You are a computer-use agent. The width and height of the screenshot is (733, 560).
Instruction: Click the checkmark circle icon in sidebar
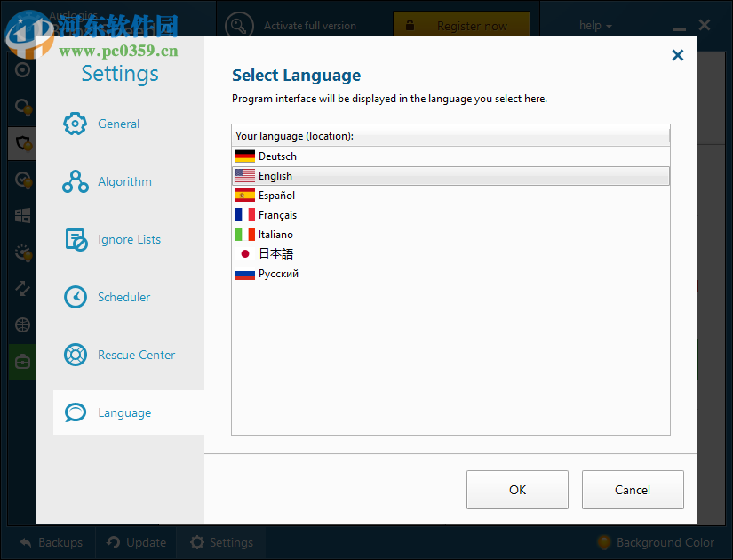[x=22, y=180]
